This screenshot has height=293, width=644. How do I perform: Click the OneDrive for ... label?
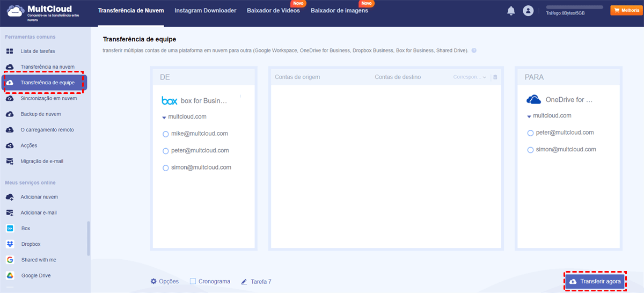point(569,99)
